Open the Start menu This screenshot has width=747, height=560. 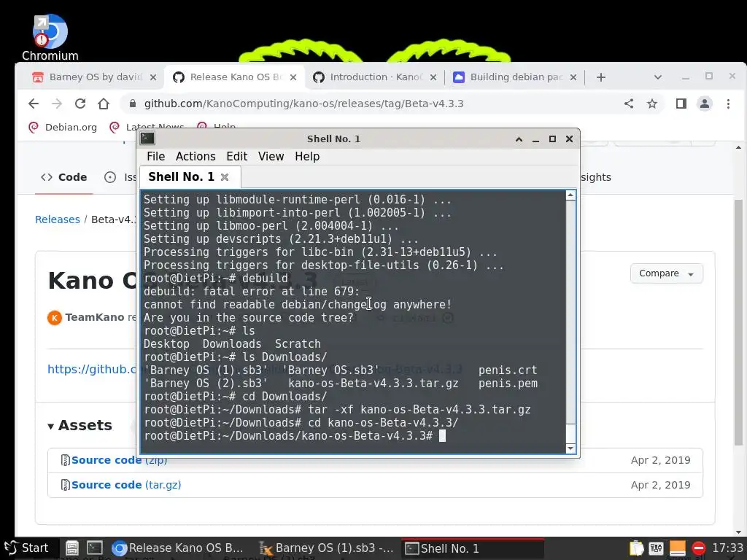click(x=27, y=548)
